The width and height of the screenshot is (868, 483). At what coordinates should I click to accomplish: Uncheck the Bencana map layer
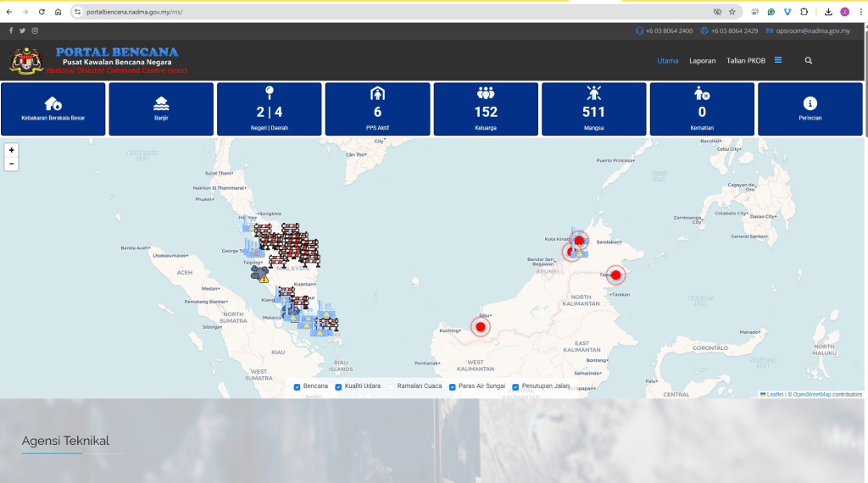[297, 386]
